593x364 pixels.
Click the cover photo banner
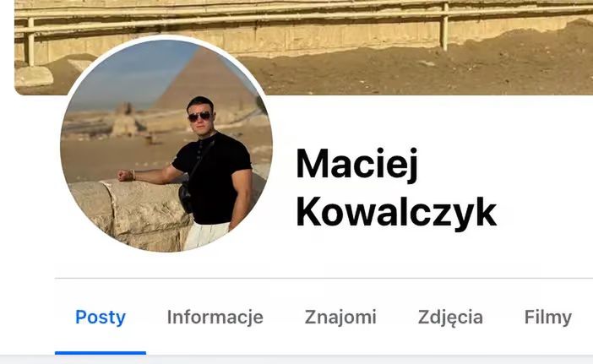coord(304,47)
